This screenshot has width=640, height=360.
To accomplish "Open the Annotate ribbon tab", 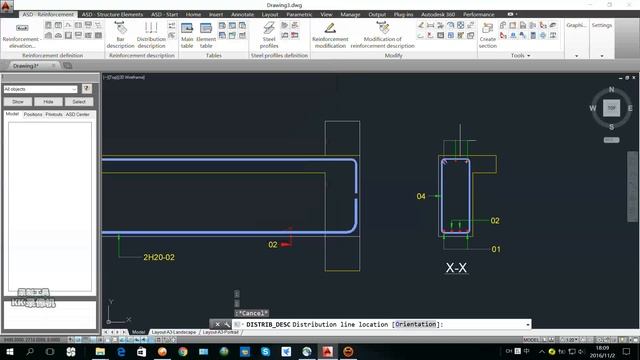I will pyautogui.click(x=242, y=14).
